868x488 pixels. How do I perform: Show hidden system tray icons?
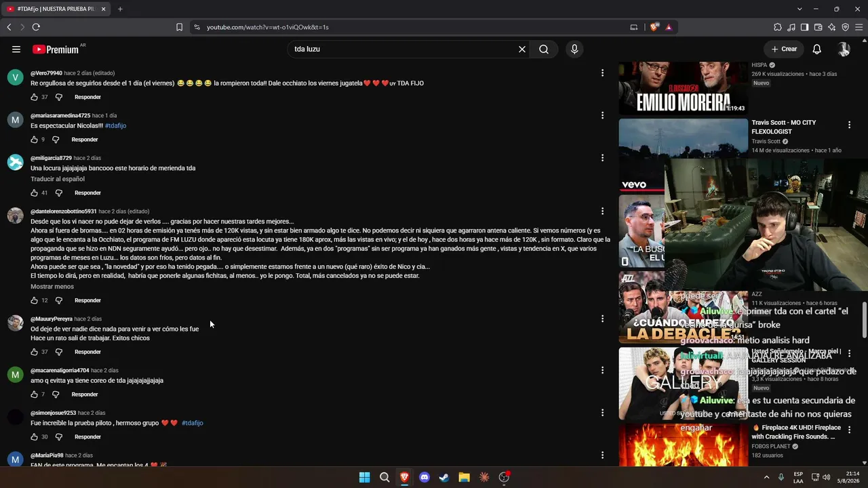[x=767, y=477]
